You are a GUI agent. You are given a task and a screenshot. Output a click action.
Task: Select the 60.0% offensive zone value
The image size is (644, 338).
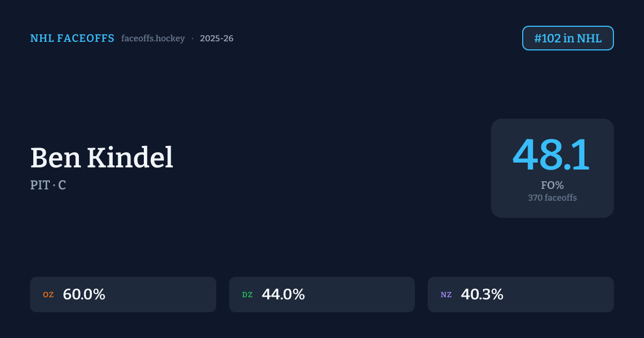[x=84, y=295]
